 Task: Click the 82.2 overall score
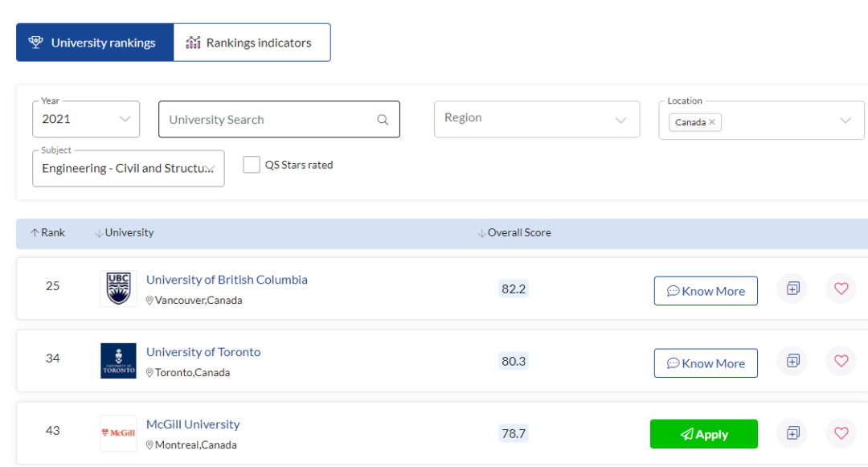(514, 289)
